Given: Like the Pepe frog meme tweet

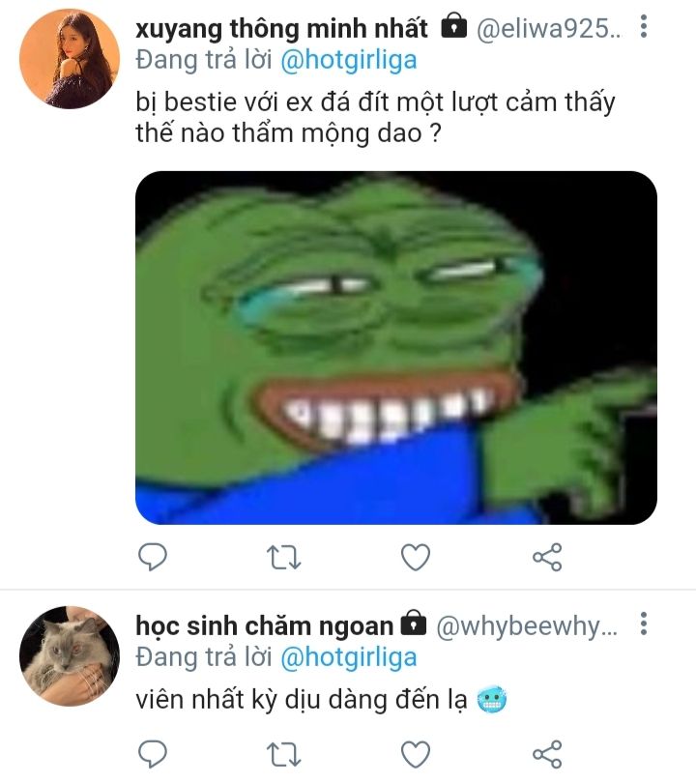Looking at the screenshot, I should 416,557.
